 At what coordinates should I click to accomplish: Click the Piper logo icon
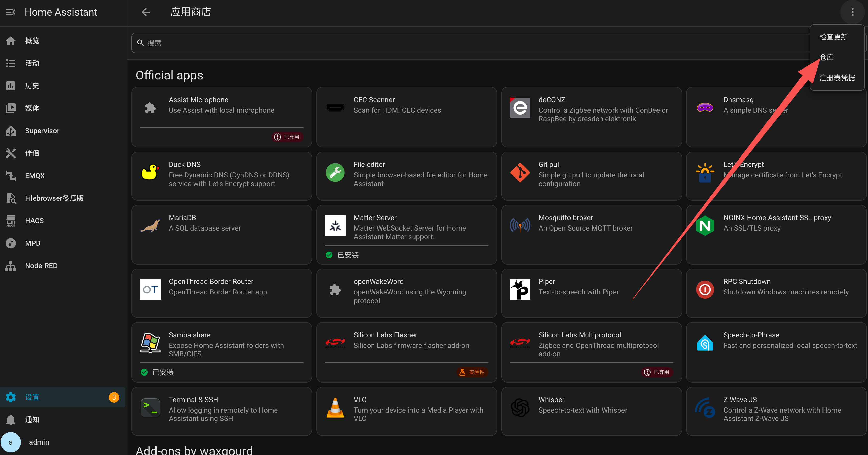[x=520, y=290]
